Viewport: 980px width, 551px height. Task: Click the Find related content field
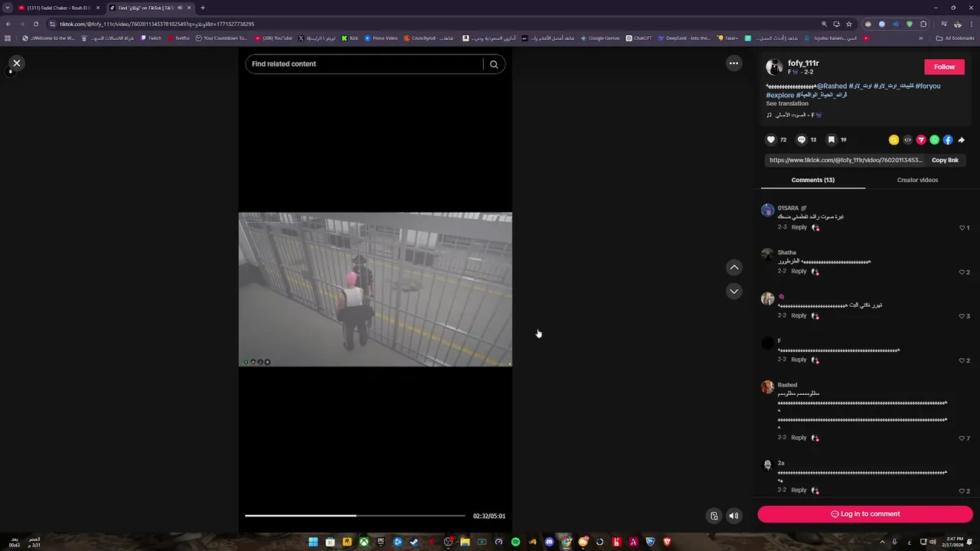(365, 64)
